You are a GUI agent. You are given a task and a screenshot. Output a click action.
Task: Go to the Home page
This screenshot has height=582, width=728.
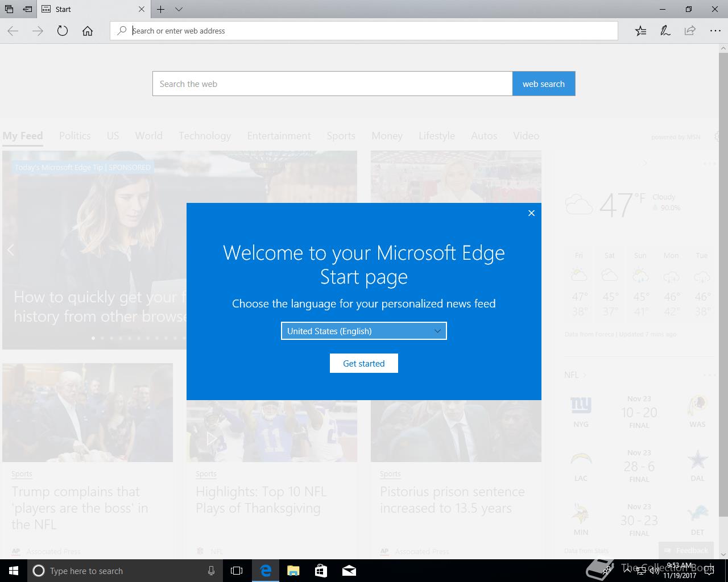[x=88, y=31]
